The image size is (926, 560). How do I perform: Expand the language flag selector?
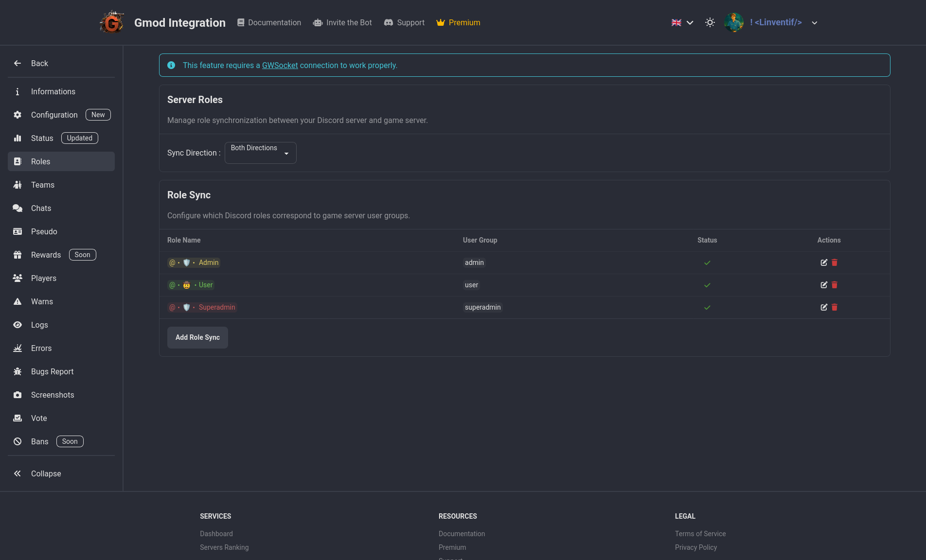[x=682, y=22]
